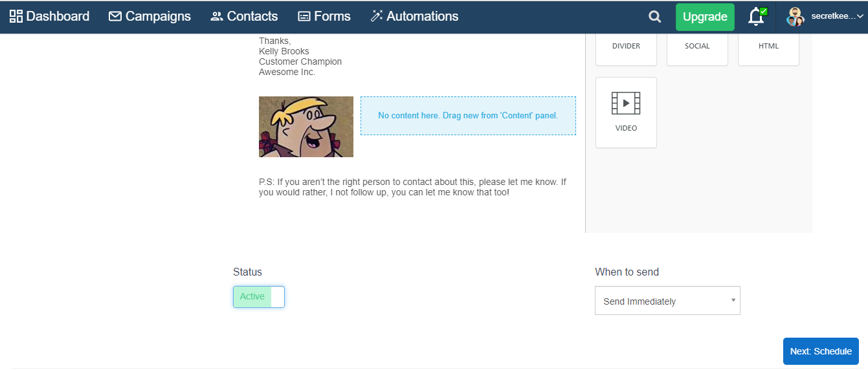Click the Contacts people icon
The width and height of the screenshot is (868, 370).
(x=217, y=17)
